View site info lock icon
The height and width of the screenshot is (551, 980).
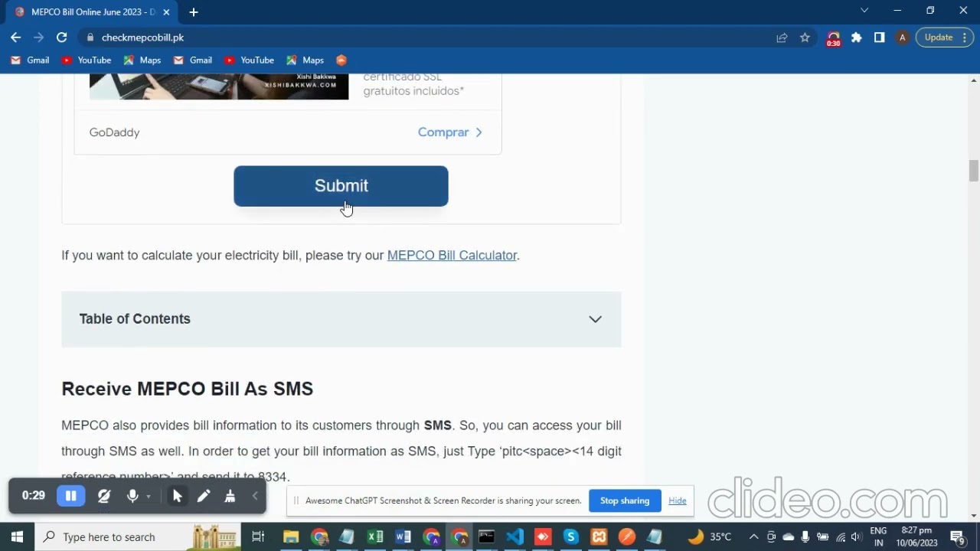click(x=90, y=37)
